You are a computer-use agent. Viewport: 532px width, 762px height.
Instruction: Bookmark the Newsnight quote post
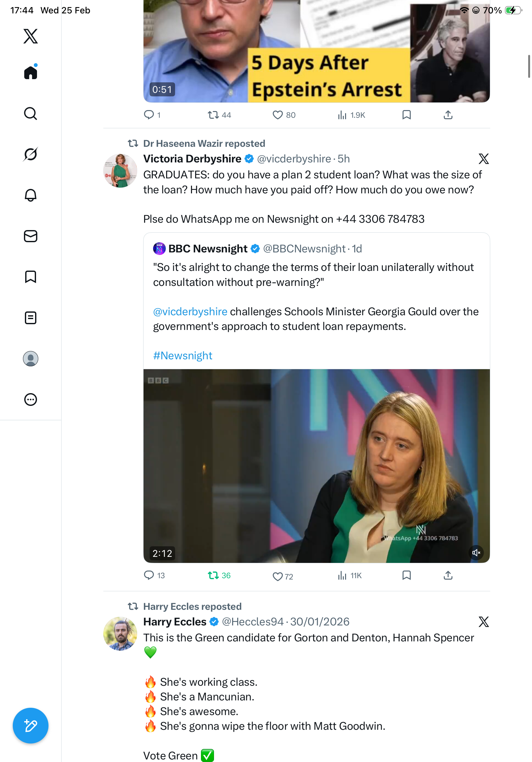pos(406,575)
